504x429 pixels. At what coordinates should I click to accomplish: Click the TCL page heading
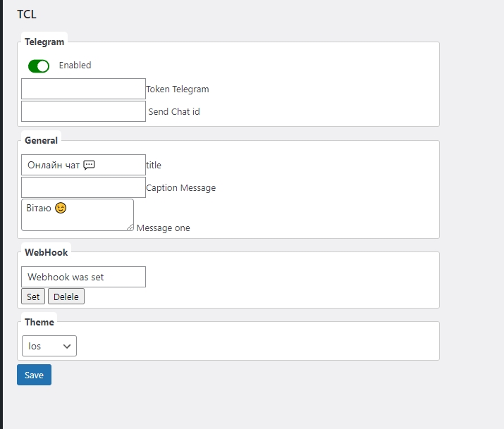click(x=27, y=14)
